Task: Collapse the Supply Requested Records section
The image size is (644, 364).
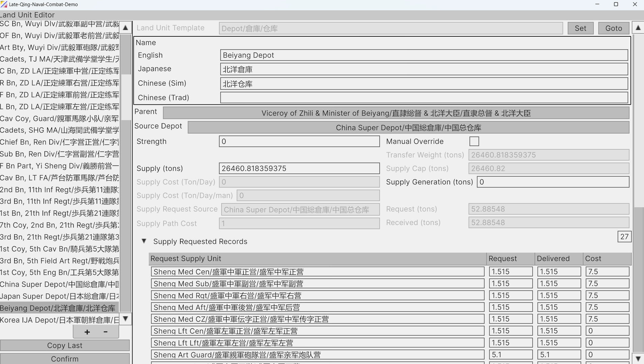Action: coord(144,241)
